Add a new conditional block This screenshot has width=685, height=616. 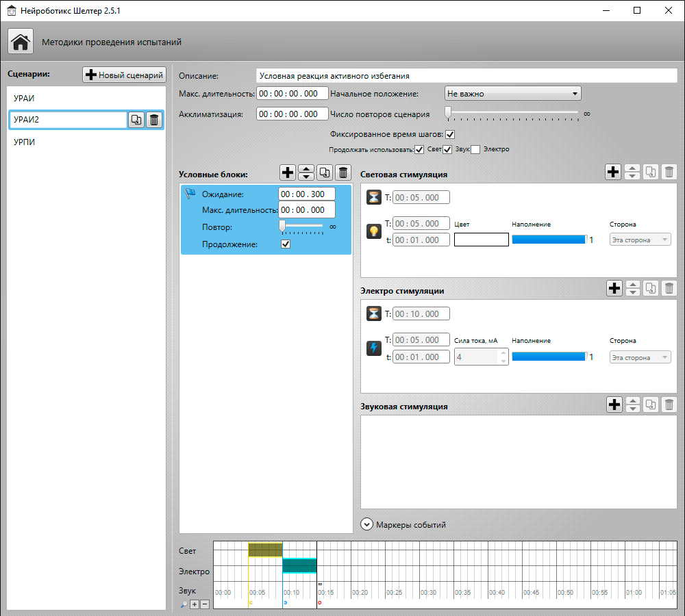coord(288,172)
